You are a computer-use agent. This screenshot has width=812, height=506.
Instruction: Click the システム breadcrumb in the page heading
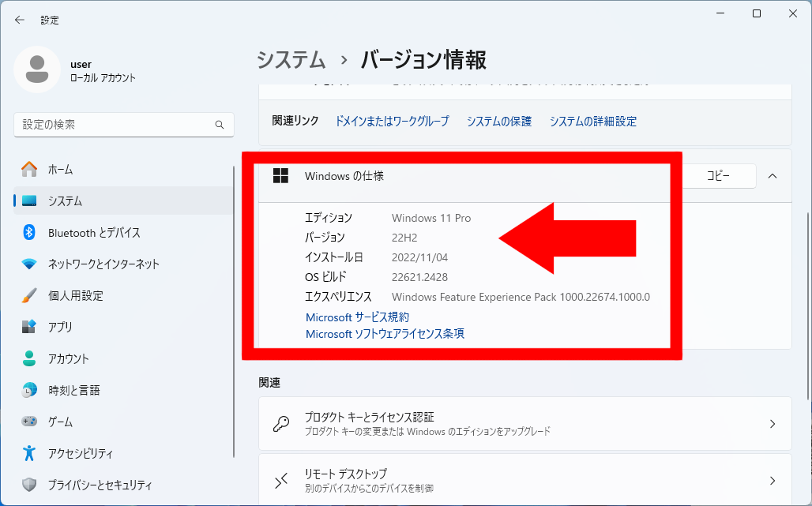pyautogui.click(x=291, y=59)
